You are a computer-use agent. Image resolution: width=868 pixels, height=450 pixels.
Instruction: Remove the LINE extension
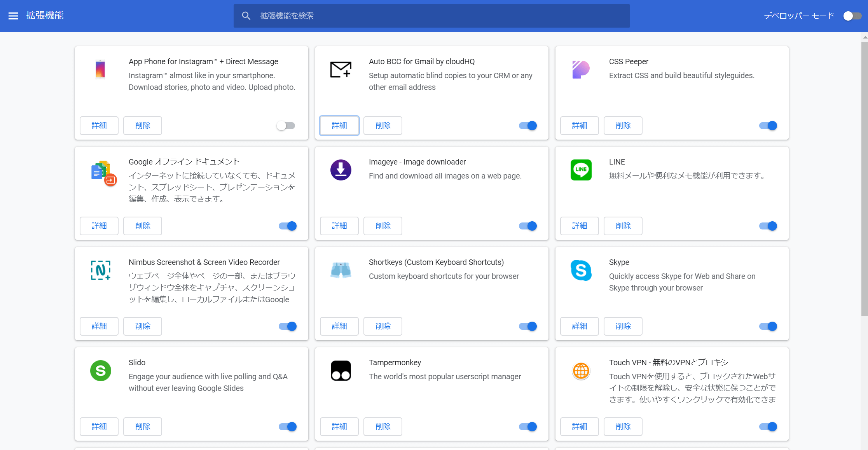(623, 226)
